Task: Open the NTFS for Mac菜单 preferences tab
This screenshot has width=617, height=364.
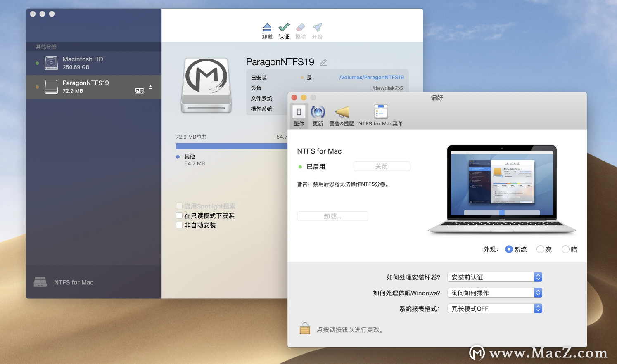Action: coord(380,116)
